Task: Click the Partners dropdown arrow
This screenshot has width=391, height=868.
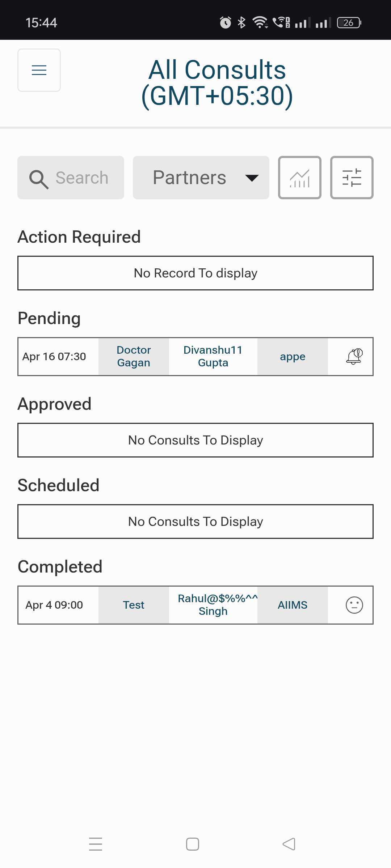Action: click(x=252, y=178)
